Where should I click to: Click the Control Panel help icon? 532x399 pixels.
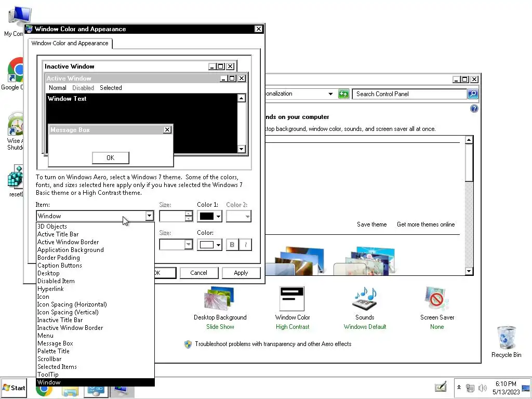pos(474,109)
